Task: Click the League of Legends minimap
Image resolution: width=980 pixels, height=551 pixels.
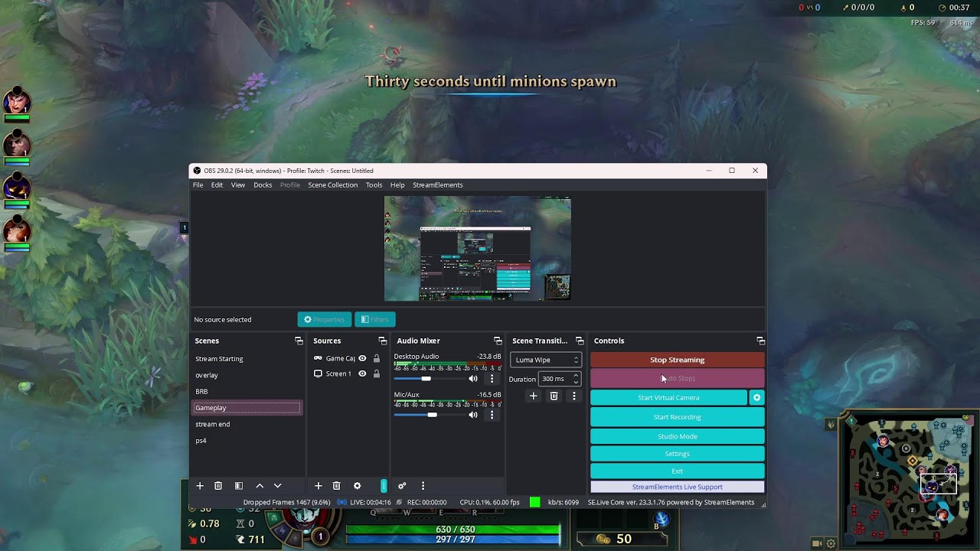Action: tap(910, 478)
